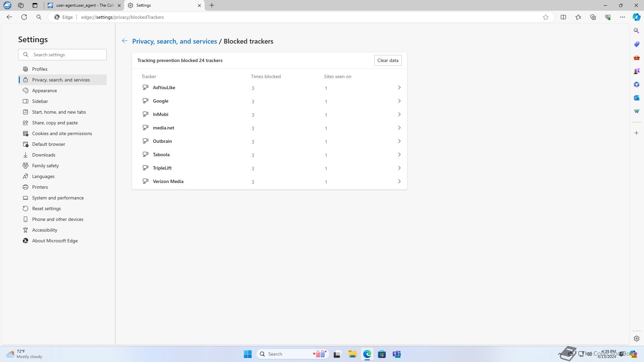Open Languages settings
The width and height of the screenshot is (644, 362).
[62, 176]
